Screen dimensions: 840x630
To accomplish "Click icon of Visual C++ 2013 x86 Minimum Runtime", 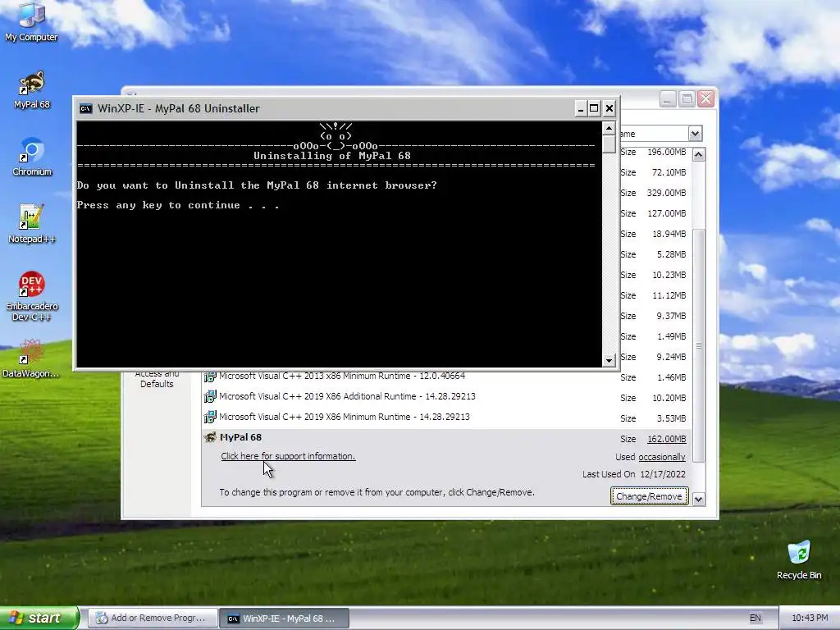I will [x=210, y=376].
